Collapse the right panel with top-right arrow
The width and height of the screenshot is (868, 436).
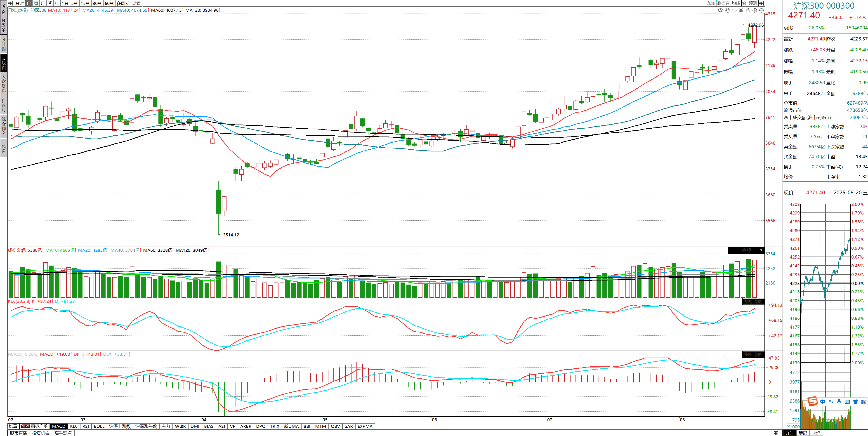point(761,3)
